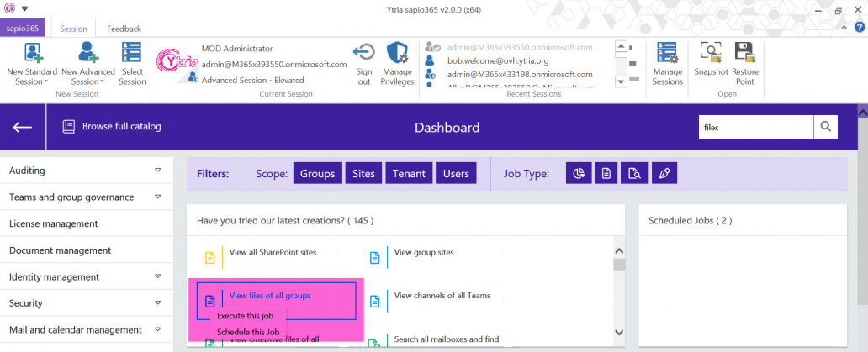The image size is (868, 352).
Task: Toggle the Users scope filter
Action: (456, 174)
